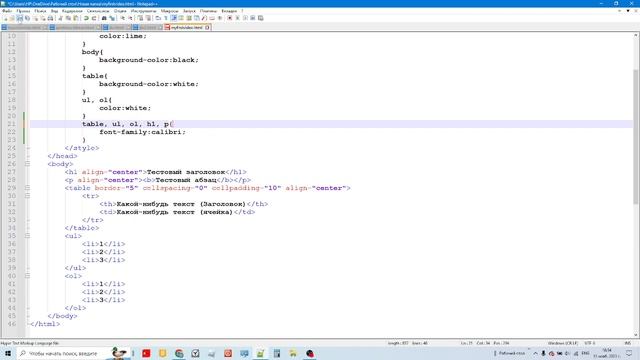
Task: Collapse the tr fold on line 30
Action: click(x=27, y=196)
